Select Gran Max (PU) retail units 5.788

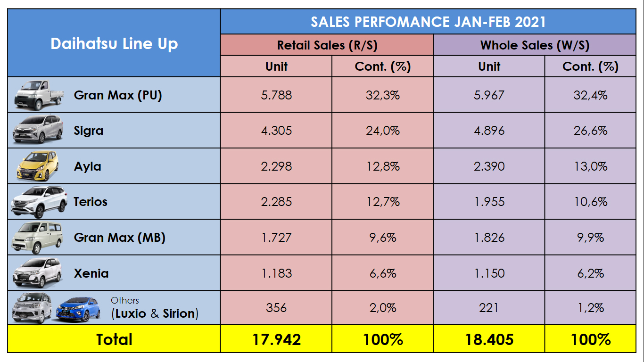pyautogui.click(x=276, y=95)
